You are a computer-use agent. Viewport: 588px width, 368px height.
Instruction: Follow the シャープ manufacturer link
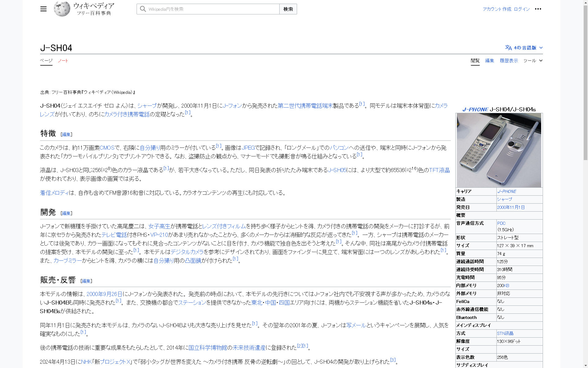point(505,199)
